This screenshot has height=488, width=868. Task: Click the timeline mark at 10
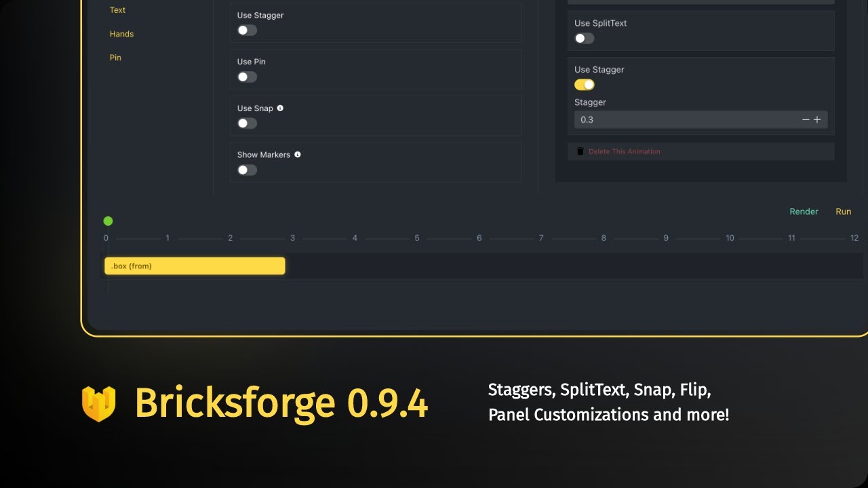(x=730, y=238)
